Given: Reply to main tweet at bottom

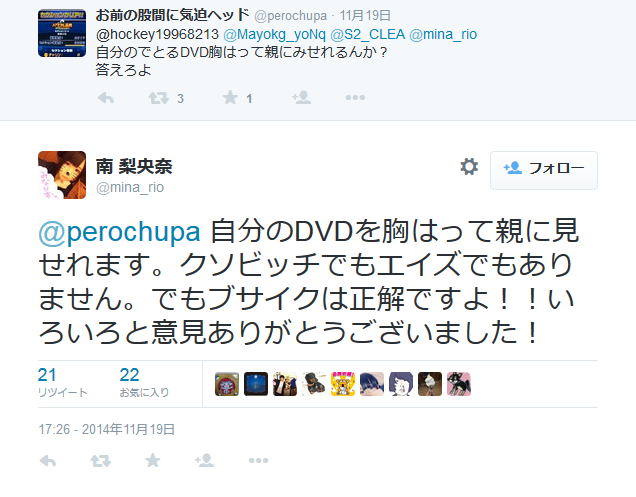Looking at the screenshot, I should click(x=48, y=460).
